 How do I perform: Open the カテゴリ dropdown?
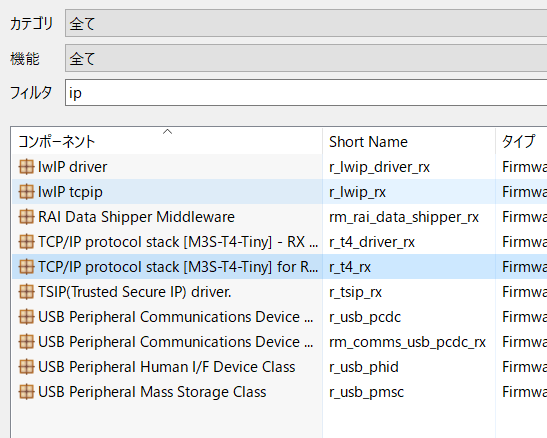tap(306, 23)
